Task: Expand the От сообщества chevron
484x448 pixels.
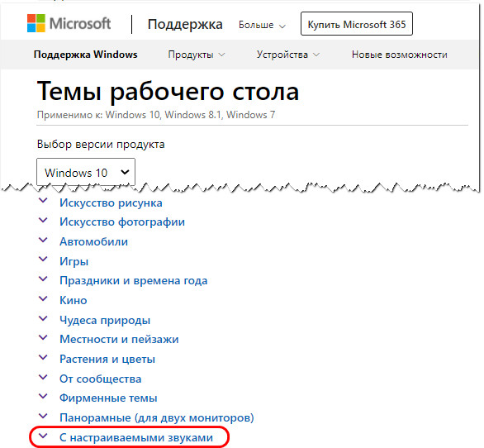Action: (x=43, y=377)
